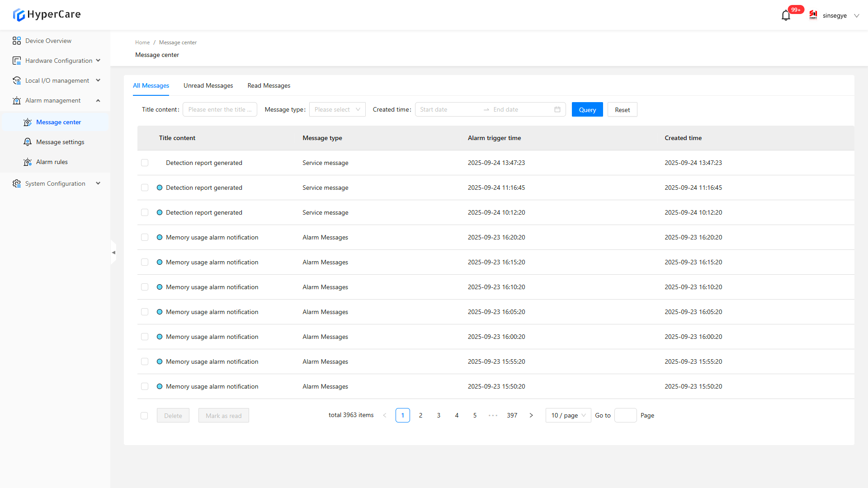Screen dimensions: 868x488
Task: Check the 16:20:20 Memory usage alarm row
Action: [x=145, y=237]
